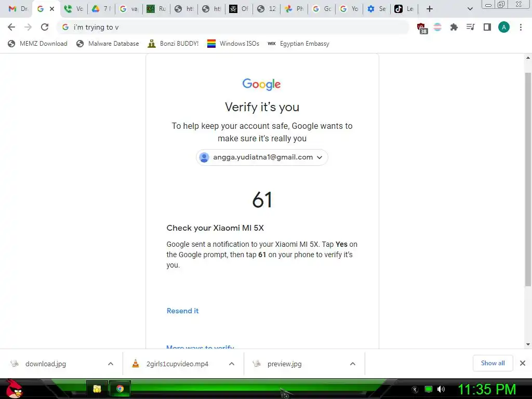Viewport: 532px width, 399px height.
Task: Click the site info Google icon
Action: tap(65, 27)
